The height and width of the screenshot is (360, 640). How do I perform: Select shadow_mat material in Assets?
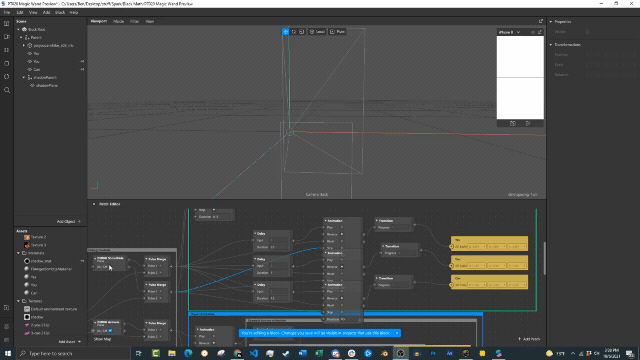[x=41, y=261]
